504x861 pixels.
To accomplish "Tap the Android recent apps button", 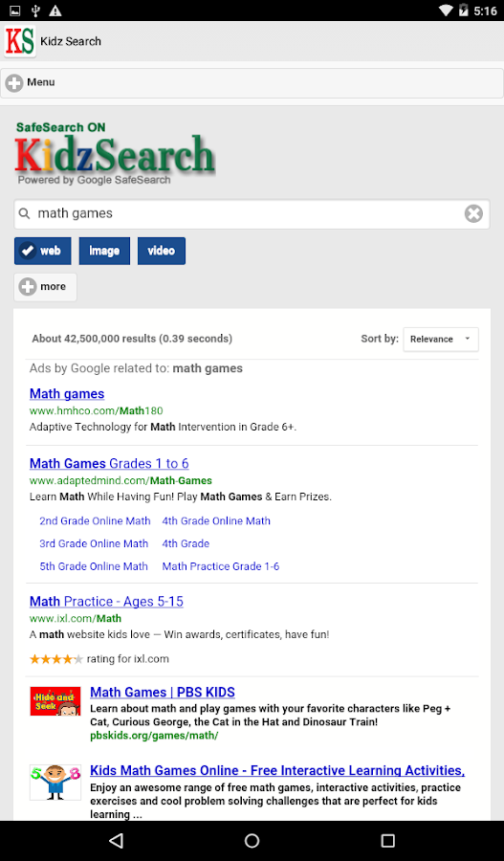I will [x=387, y=841].
